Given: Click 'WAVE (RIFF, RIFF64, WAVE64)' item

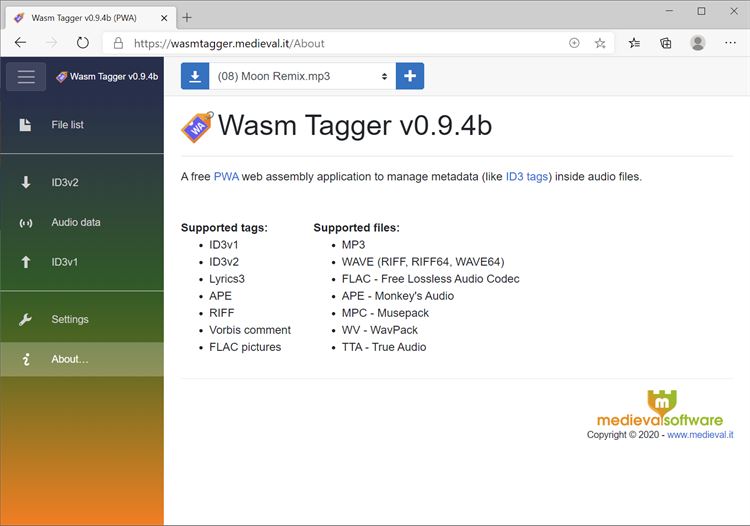Looking at the screenshot, I should pos(423,262).
